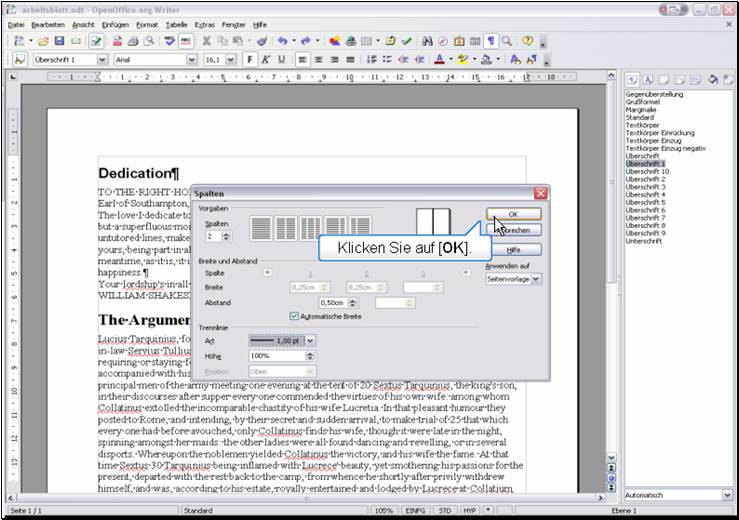The image size is (739, 520).
Task: Click the Underline formatting icon
Action: [x=281, y=60]
